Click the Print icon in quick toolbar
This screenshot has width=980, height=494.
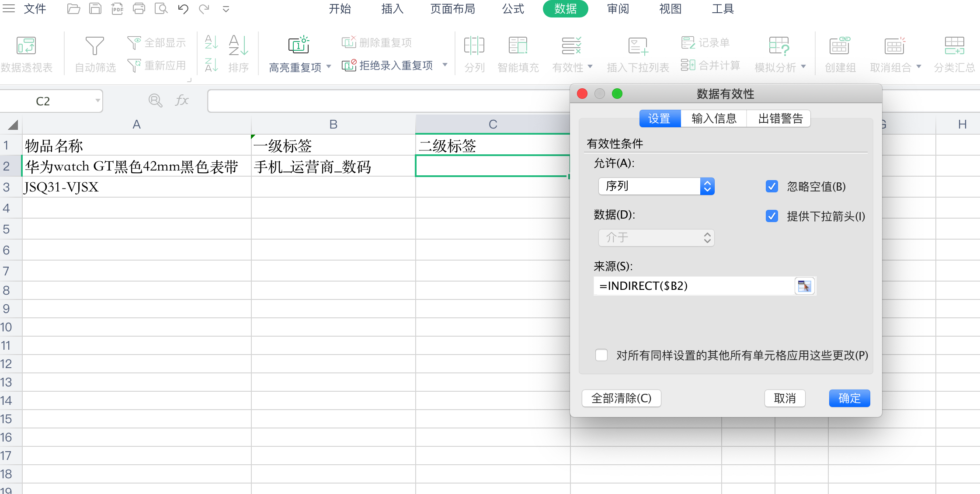pos(139,9)
